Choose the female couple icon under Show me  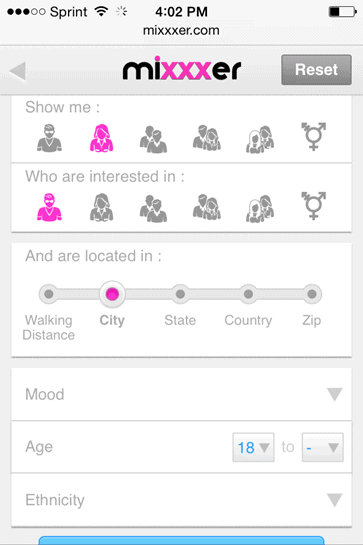coord(260,139)
